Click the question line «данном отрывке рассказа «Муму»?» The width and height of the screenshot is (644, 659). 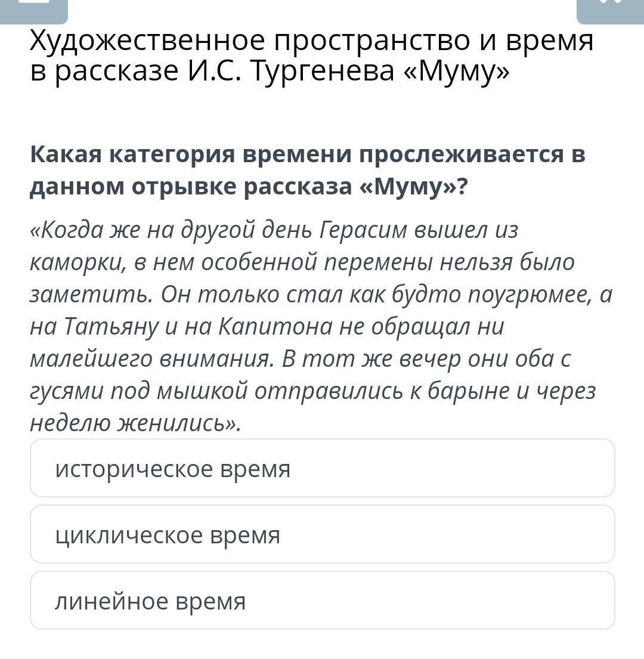coord(248,187)
